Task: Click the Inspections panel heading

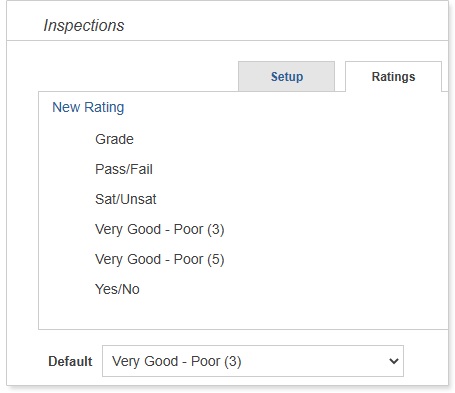Action: pyautogui.click(x=84, y=25)
